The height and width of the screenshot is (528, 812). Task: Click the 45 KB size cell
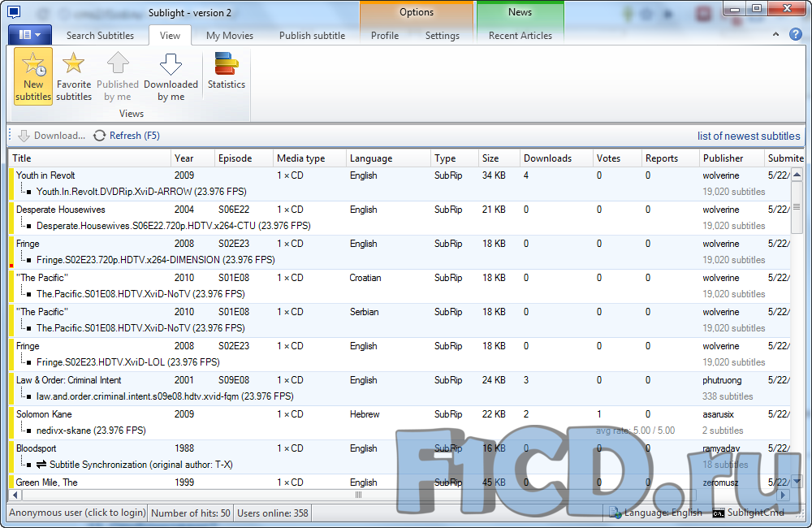click(x=494, y=483)
